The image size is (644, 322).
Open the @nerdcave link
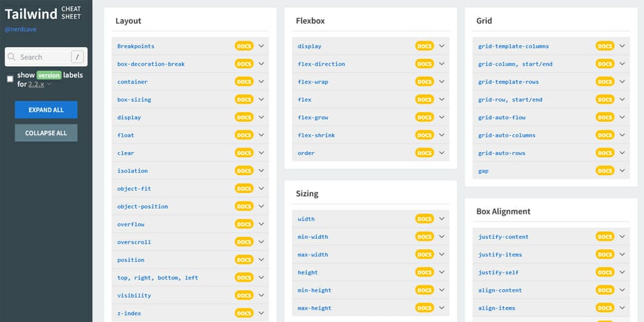tap(21, 30)
